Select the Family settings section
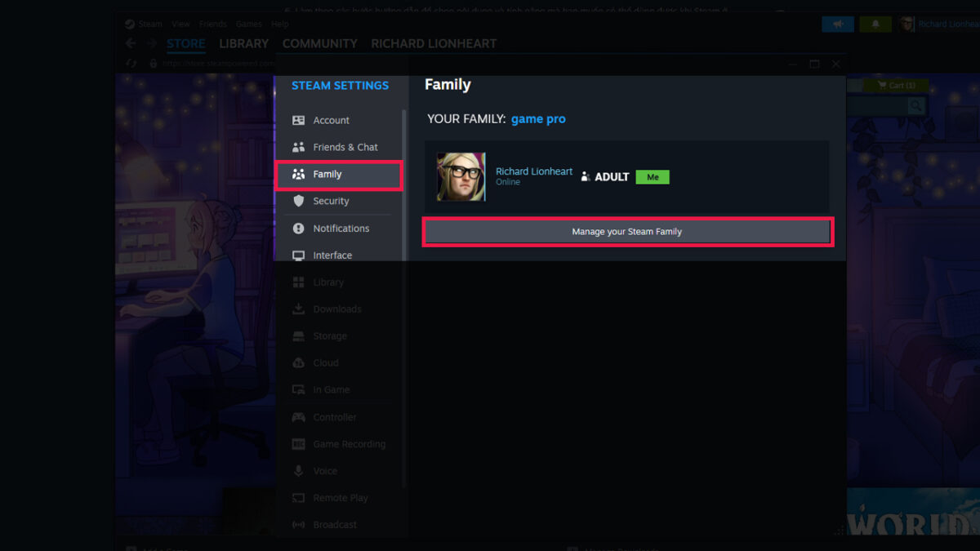Screen dimensions: 980x551 [338, 175]
